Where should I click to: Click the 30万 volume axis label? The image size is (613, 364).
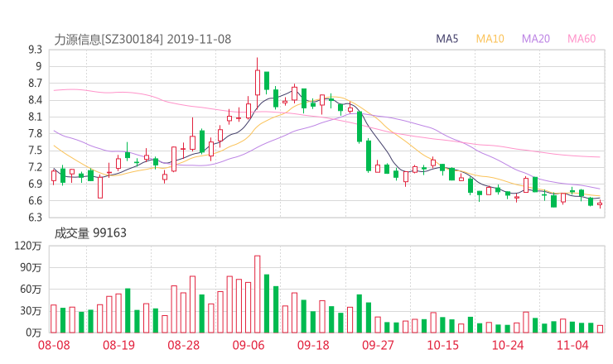[x=31, y=311]
